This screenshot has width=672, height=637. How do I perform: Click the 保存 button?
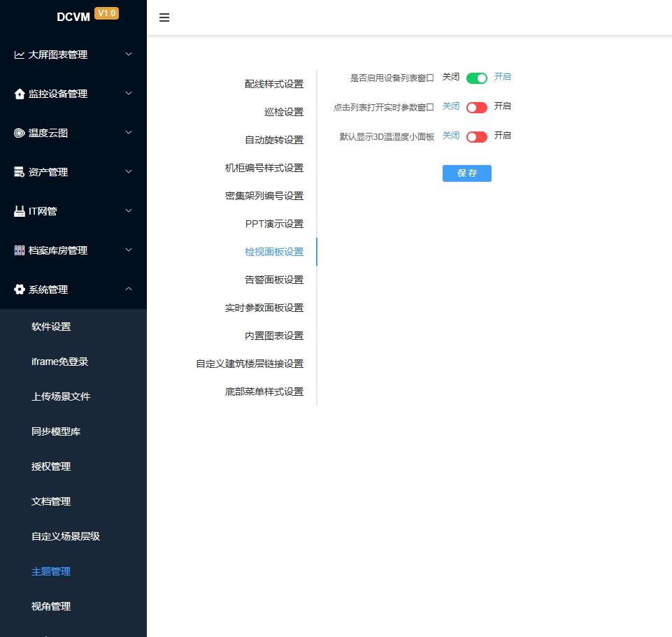(x=466, y=173)
